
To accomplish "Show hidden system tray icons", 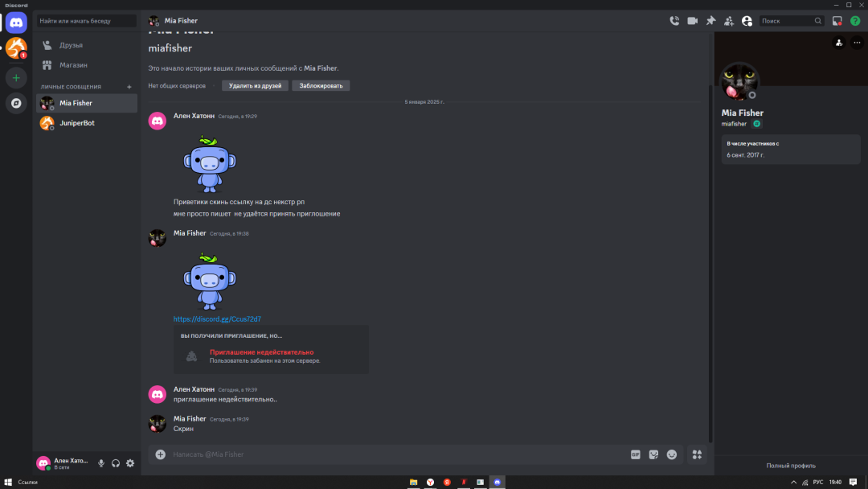I will pos(795,482).
